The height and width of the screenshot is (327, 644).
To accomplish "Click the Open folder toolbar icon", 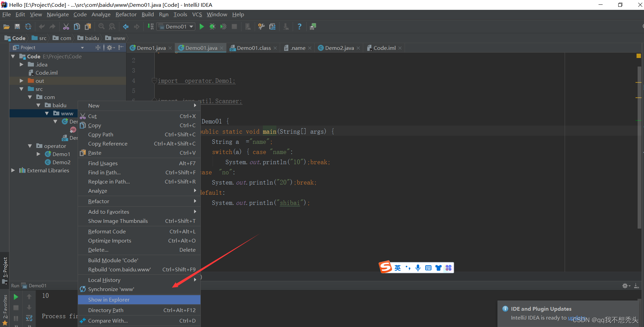I will coord(6,26).
